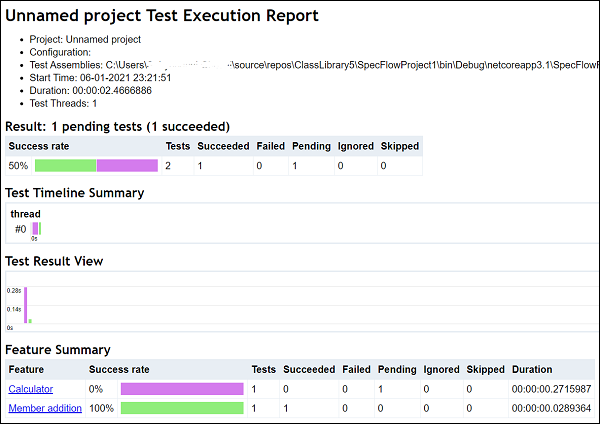Click Feature column header in Feature Summary

(28, 370)
